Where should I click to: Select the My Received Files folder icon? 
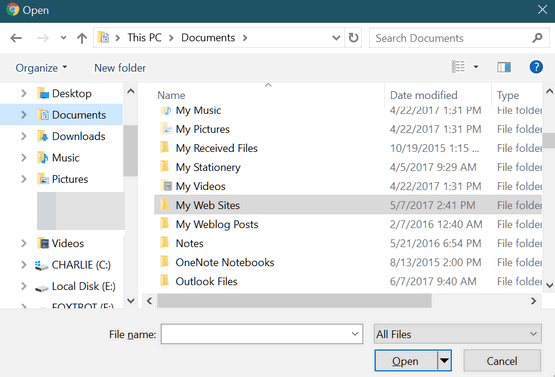[x=165, y=148]
